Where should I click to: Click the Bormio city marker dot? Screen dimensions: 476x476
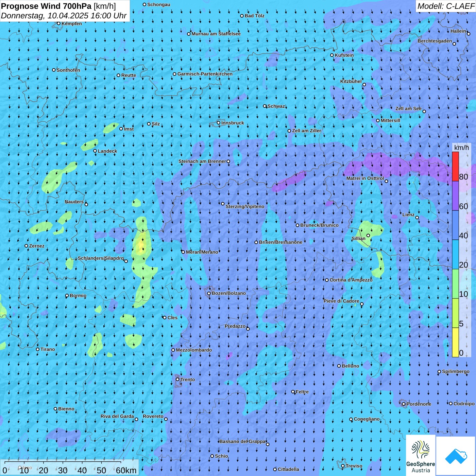coord(67,295)
